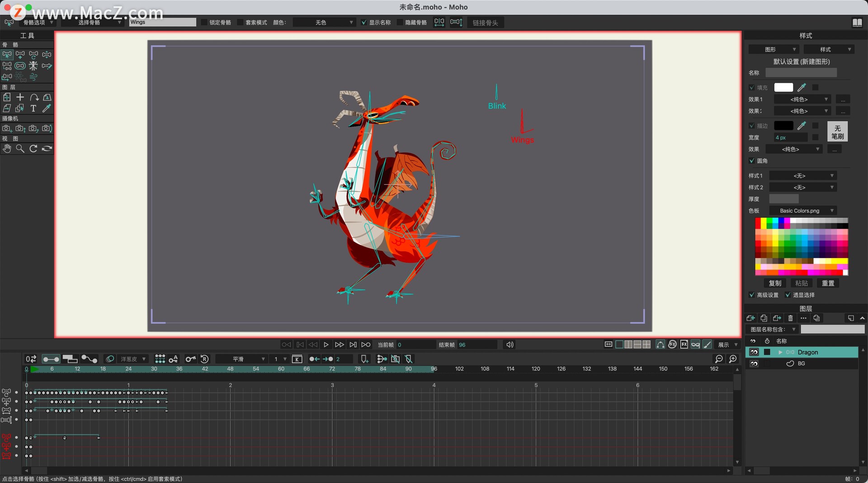Uncheck the 显示名称 (show names) checkbox
868x483 pixels.
point(364,22)
